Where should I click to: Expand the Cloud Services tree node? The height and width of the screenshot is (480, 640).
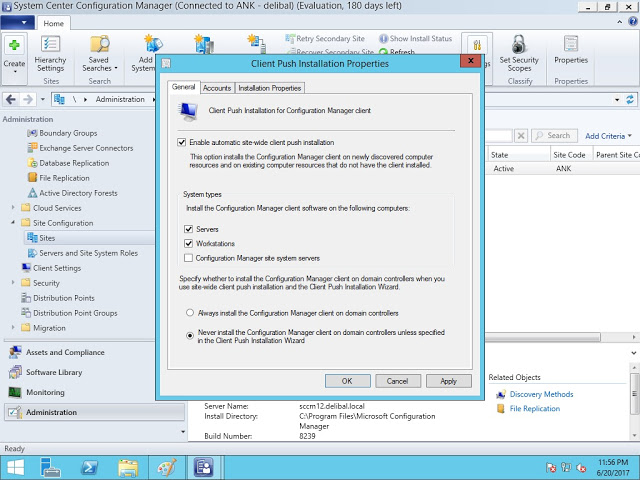click(15, 208)
